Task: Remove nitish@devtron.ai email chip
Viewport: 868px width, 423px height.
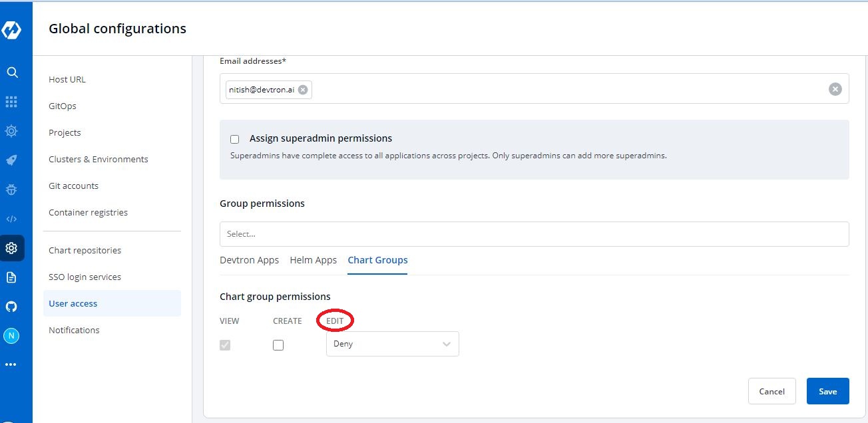Action: coord(303,90)
